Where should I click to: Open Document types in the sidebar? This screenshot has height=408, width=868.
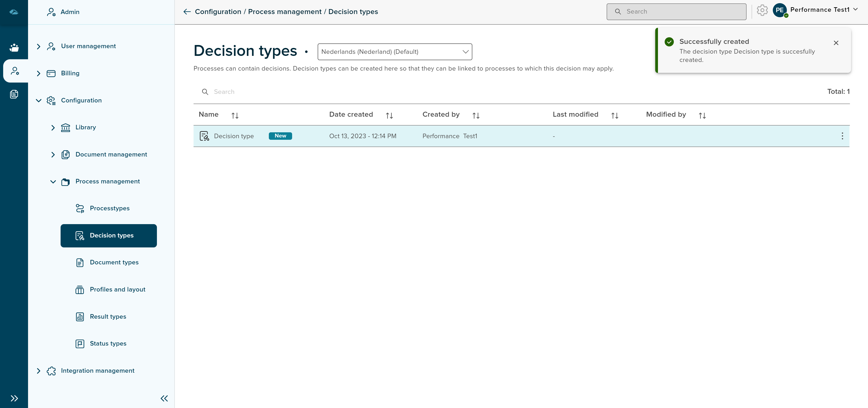(x=114, y=262)
